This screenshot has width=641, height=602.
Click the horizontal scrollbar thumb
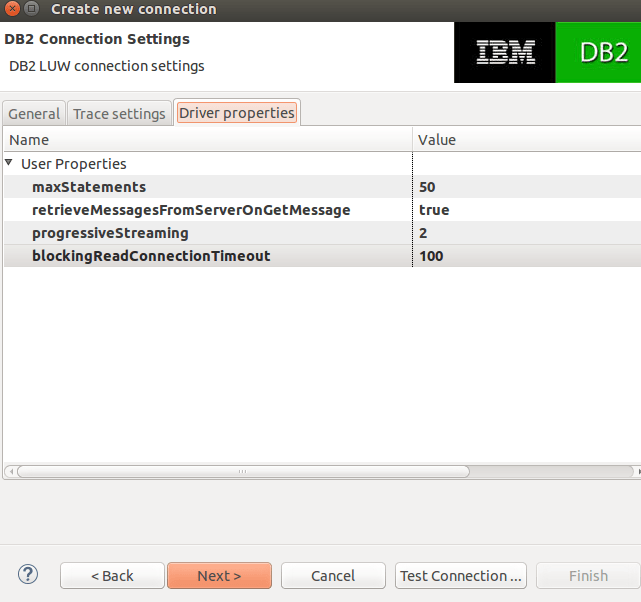(x=244, y=472)
